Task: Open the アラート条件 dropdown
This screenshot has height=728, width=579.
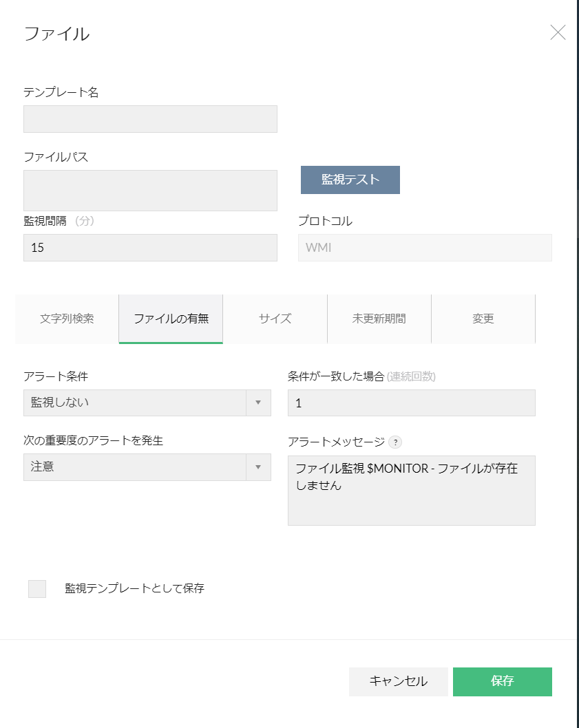Action: tap(147, 403)
